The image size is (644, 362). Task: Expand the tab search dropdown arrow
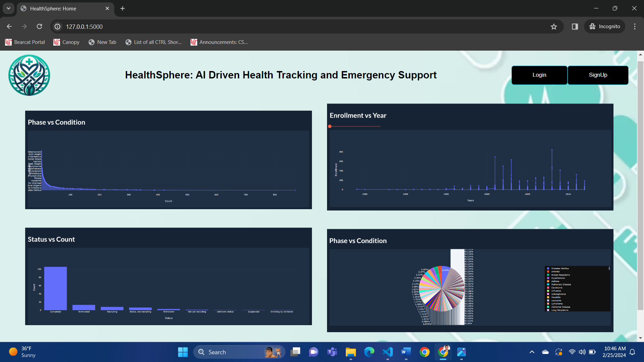pyautogui.click(x=8, y=8)
